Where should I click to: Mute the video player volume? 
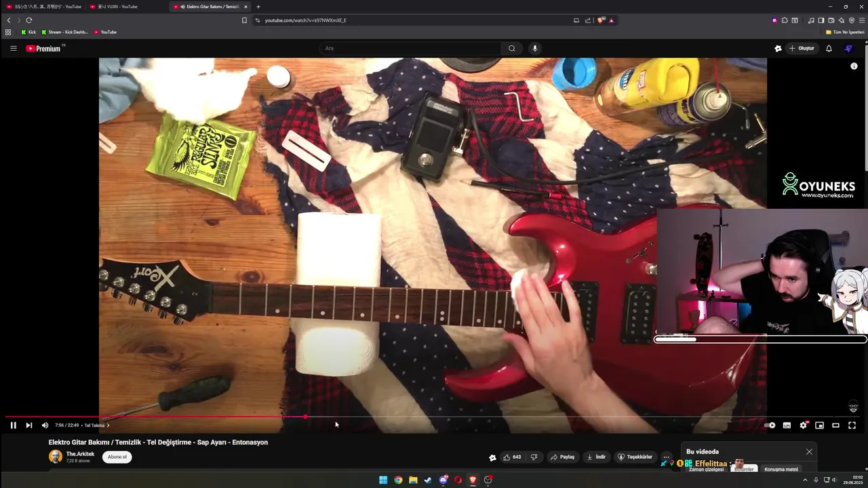(45, 425)
